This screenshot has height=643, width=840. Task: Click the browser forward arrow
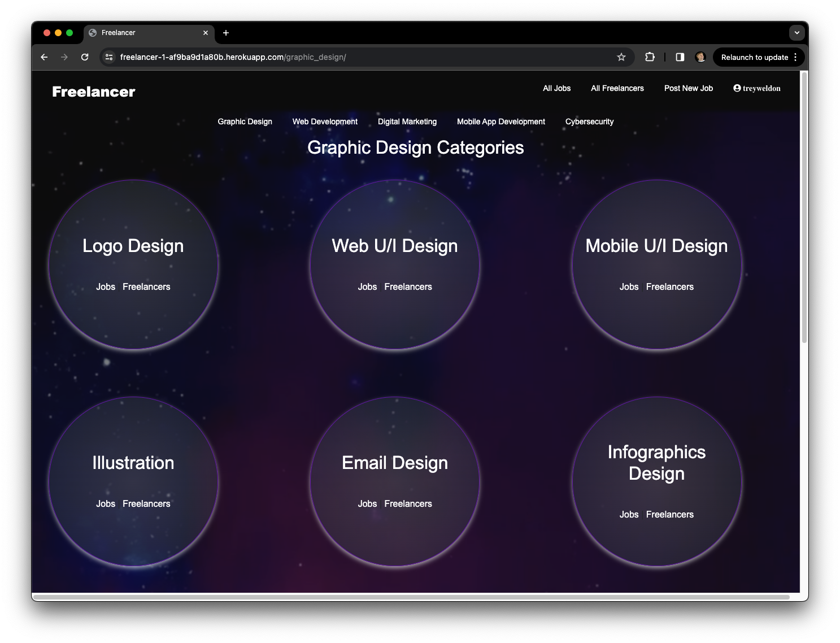tap(64, 57)
